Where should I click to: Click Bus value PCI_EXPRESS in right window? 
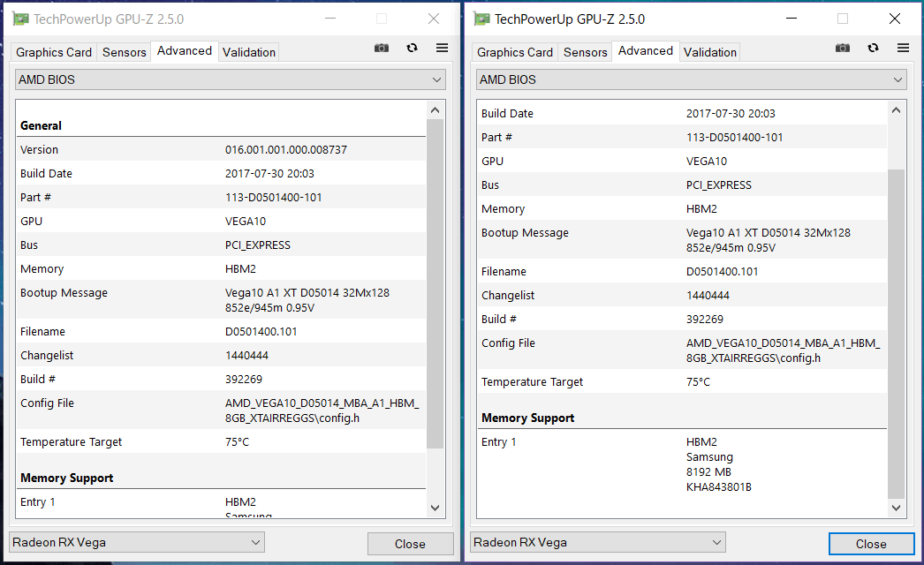719,185
